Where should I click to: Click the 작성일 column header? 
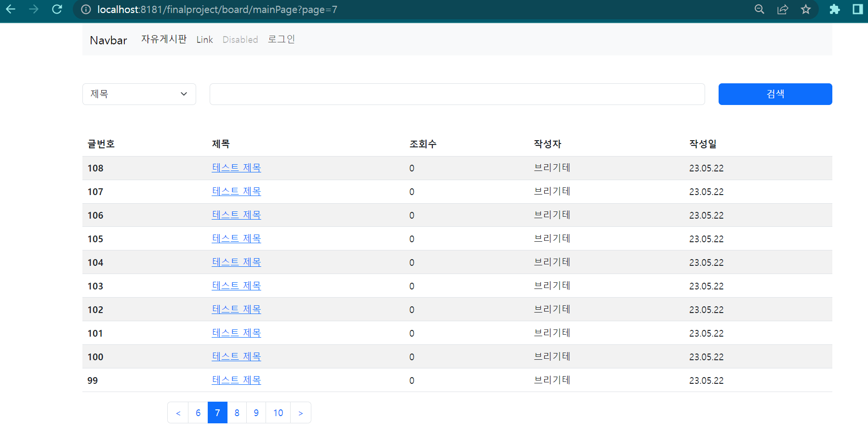click(x=703, y=144)
